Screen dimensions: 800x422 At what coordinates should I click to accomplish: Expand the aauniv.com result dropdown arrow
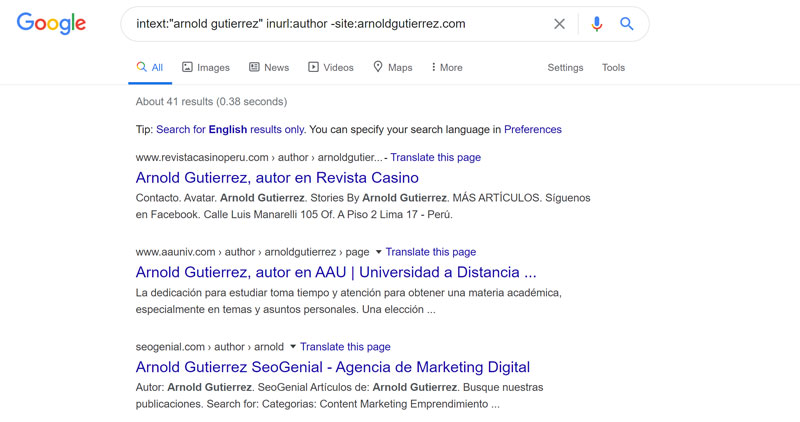[379, 252]
